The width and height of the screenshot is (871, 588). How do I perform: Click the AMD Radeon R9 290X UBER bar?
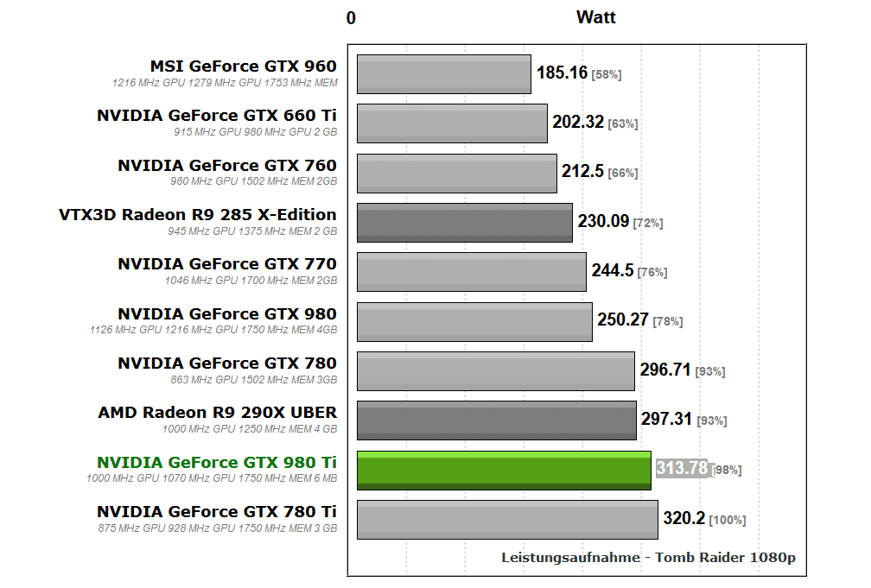(x=496, y=420)
